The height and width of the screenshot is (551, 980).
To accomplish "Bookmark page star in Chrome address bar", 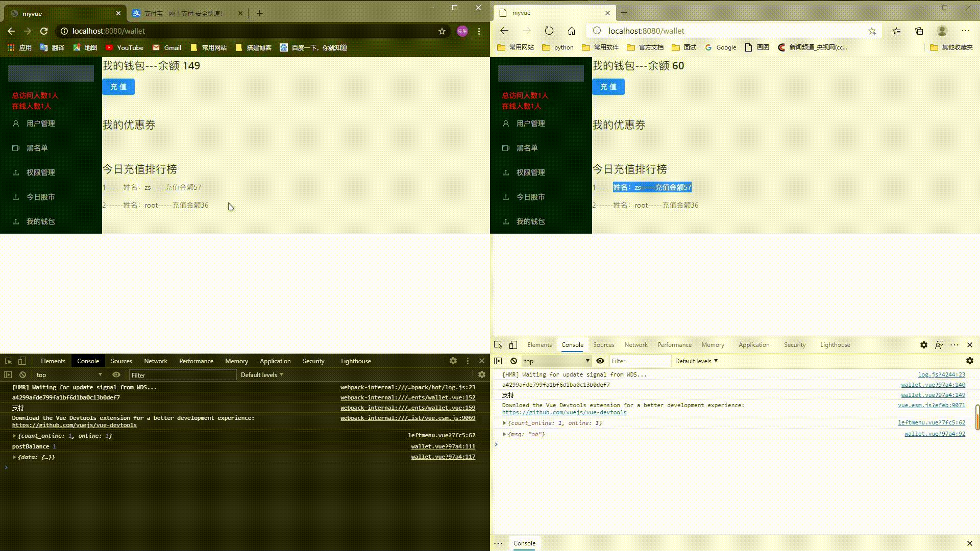I will [442, 31].
